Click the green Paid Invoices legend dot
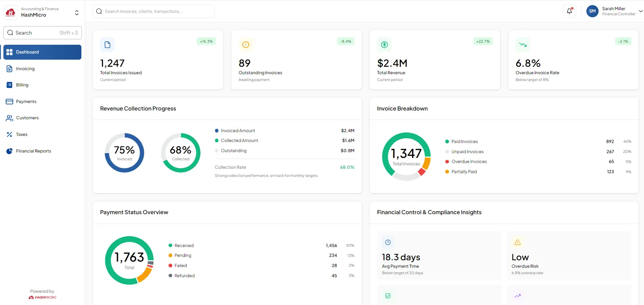Image resolution: width=644 pixels, height=305 pixels. pyautogui.click(x=447, y=142)
